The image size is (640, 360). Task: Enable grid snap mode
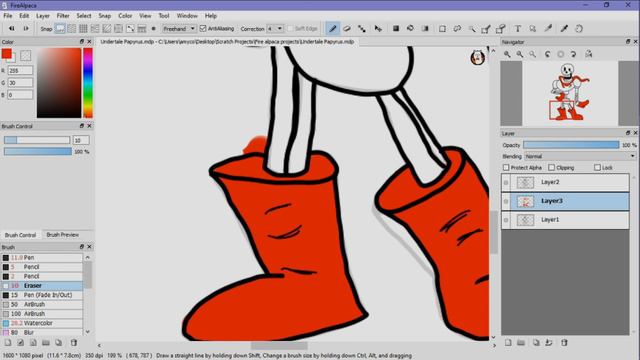point(83,29)
